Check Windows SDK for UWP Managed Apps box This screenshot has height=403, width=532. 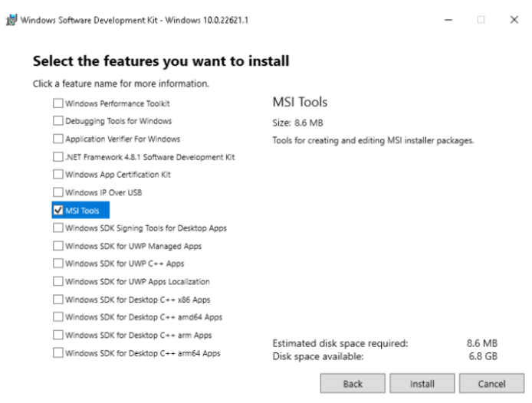pos(58,246)
